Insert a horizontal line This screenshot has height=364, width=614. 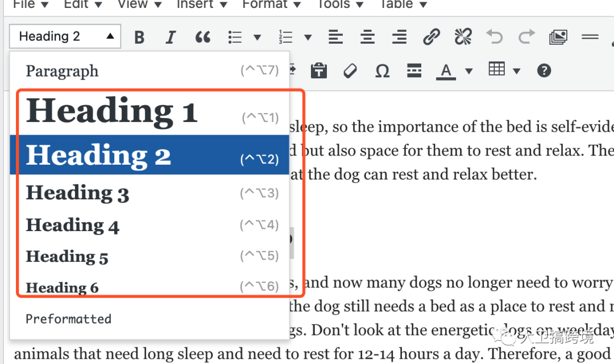click(590, 36)
